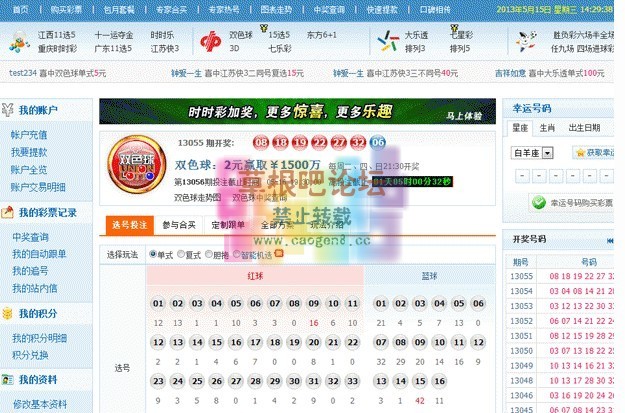Select the 智能机选 radio option
The image size is (625, 413).
(237, 254)
